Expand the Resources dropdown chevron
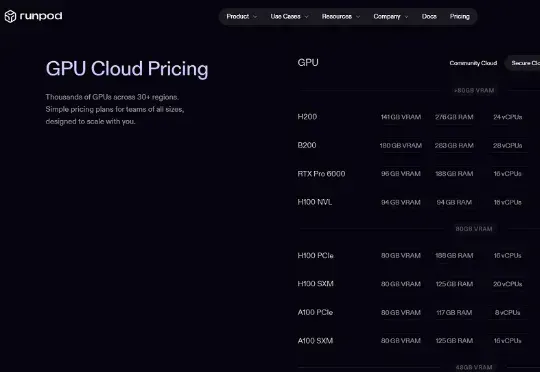540x372 pixels. coord(358,17)
